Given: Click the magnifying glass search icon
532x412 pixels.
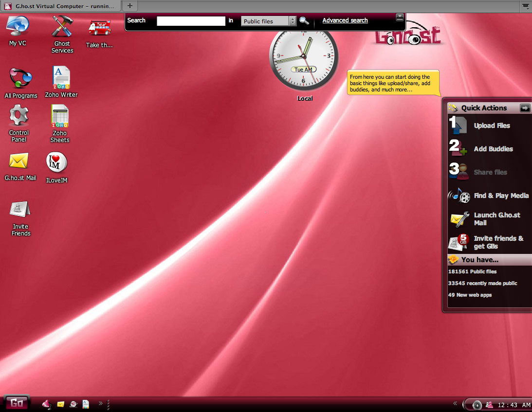Looking at the screenshot, I should (304, 21).
